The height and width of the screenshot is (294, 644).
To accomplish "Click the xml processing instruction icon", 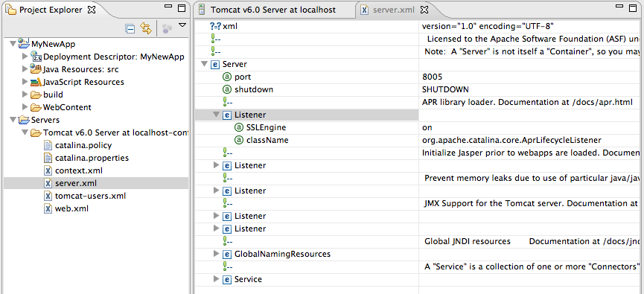I will [216, 26].
